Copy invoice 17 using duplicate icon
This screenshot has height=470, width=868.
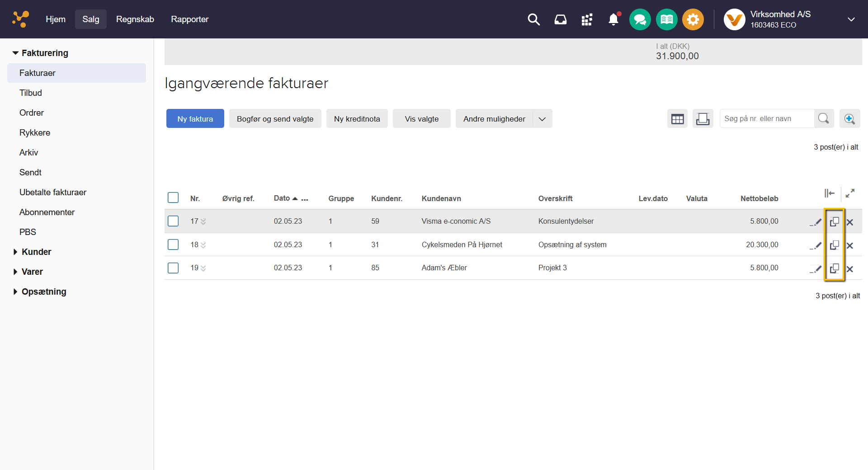click(834, 221)
